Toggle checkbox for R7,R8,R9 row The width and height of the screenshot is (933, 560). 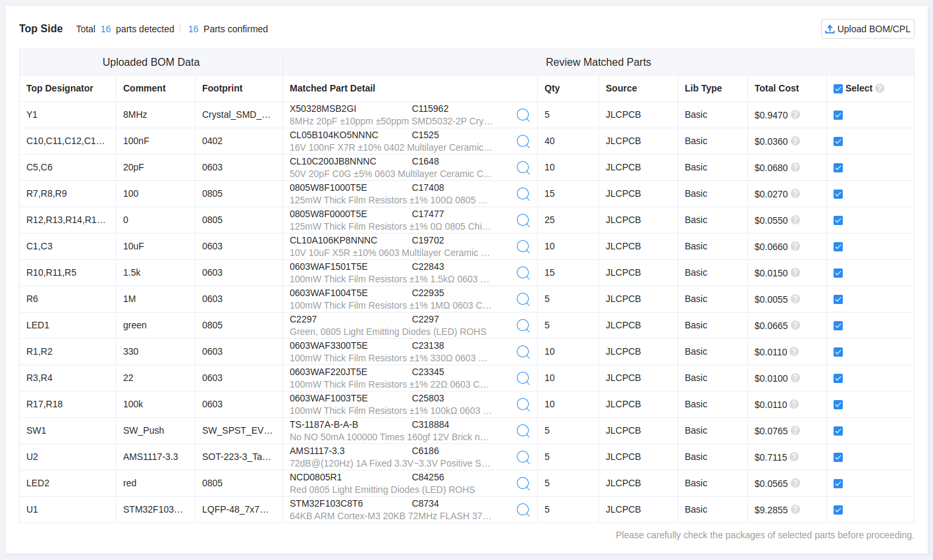point(838,194)
